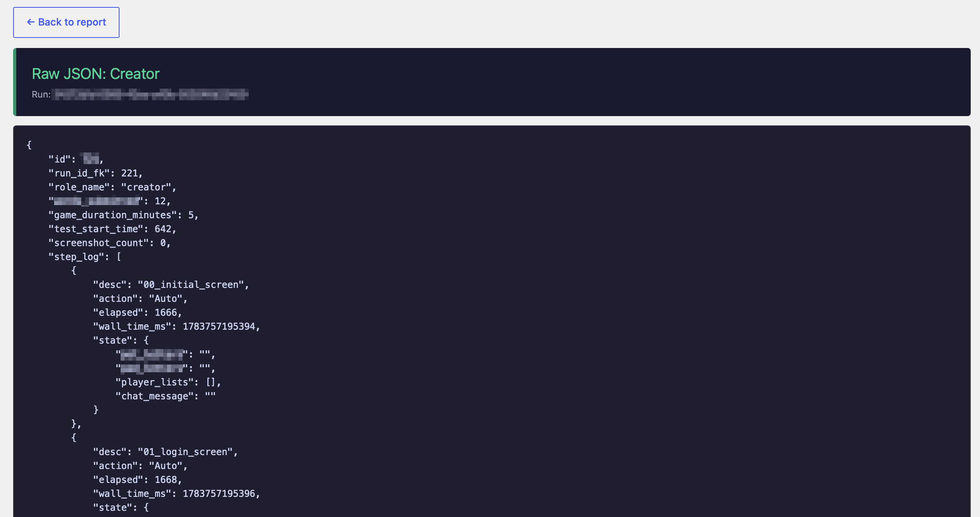980x517 pixels.
Task: Click the "game_duration_minutes": 5 line
Action: tap(123, 215)
